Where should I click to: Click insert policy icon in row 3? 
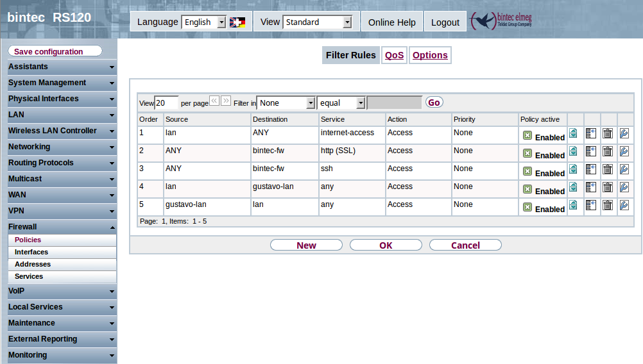590,169
